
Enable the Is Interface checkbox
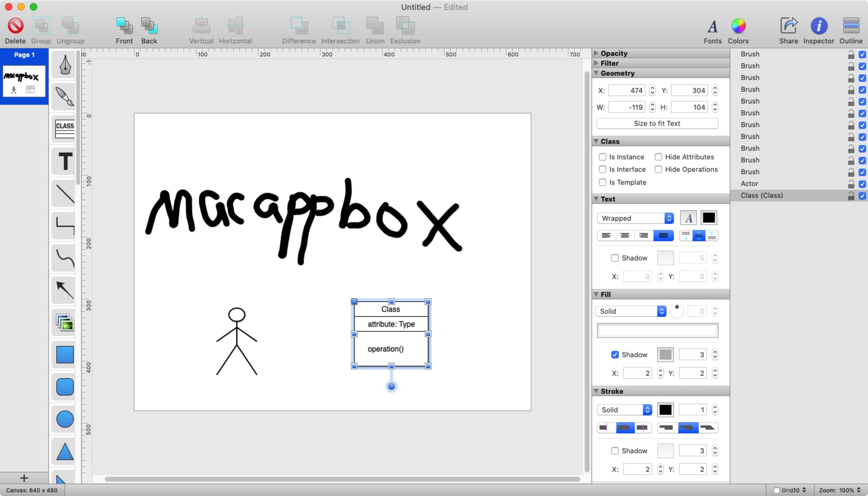tap(602, 169)
